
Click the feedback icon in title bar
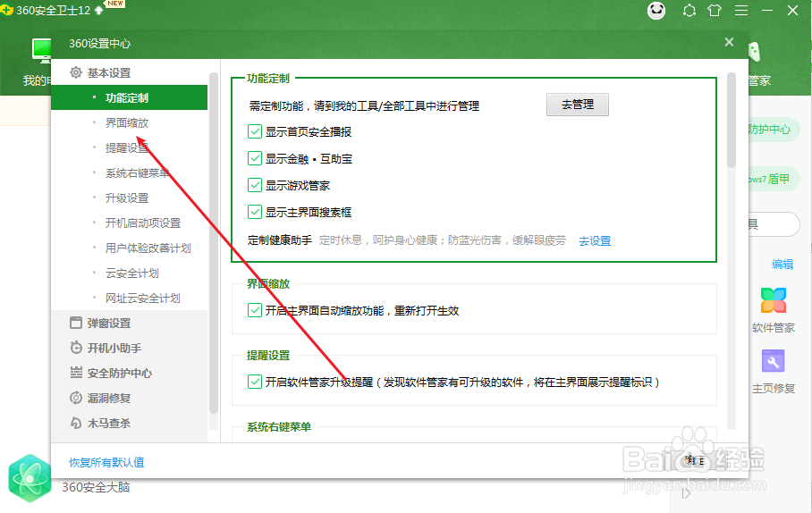click(689, 11)
